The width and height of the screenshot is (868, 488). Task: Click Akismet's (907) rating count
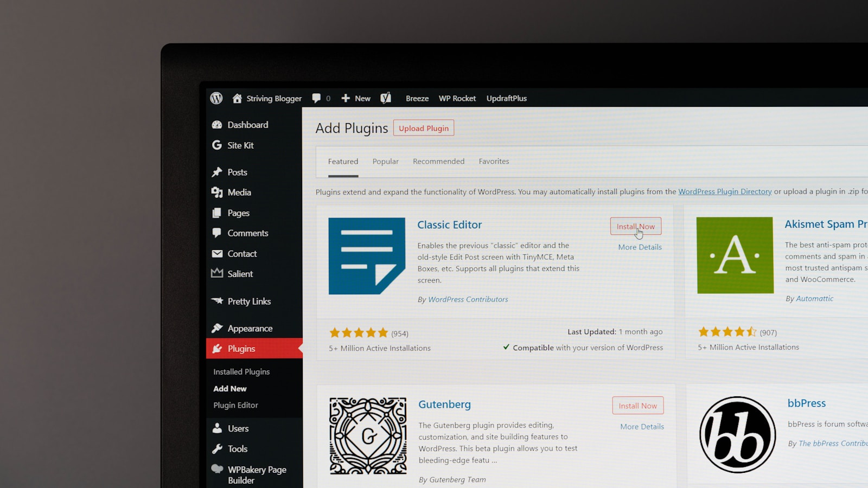click(x=768, y=332)
